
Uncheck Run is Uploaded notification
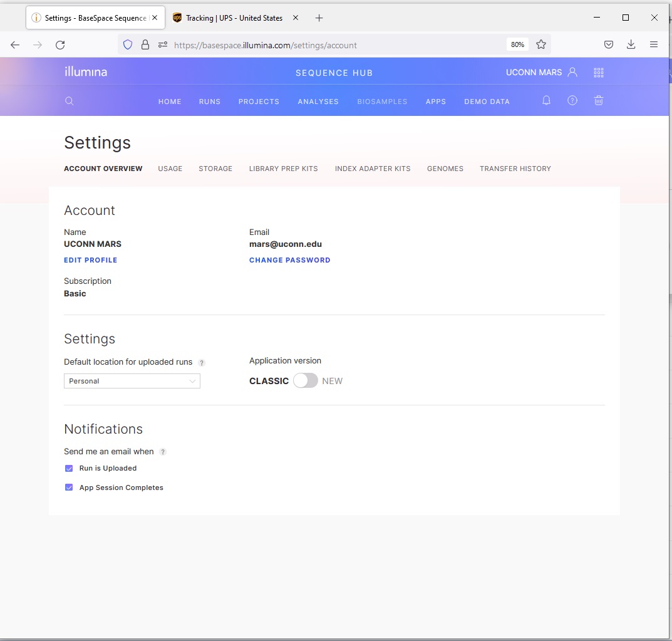(69, 468)
